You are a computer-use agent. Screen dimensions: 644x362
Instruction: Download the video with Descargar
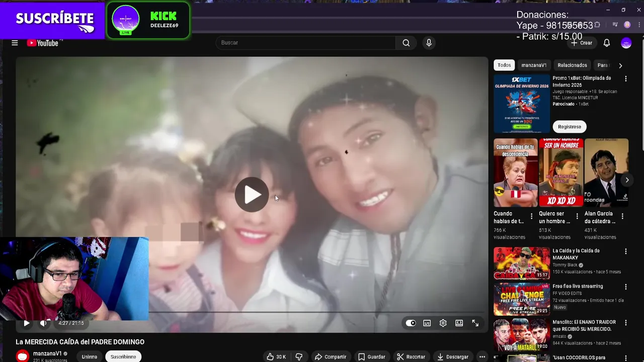(452, 356)
